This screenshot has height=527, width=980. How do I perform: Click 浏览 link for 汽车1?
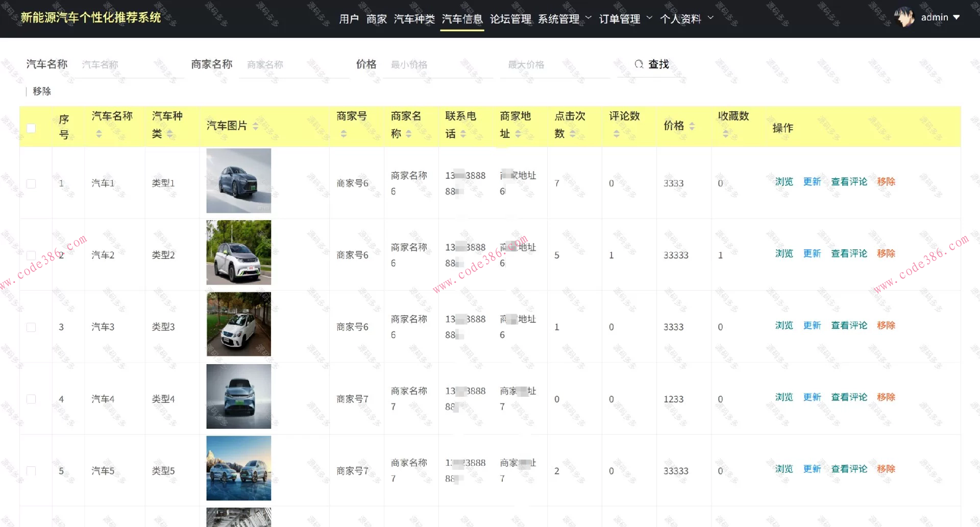coord(783,182)
